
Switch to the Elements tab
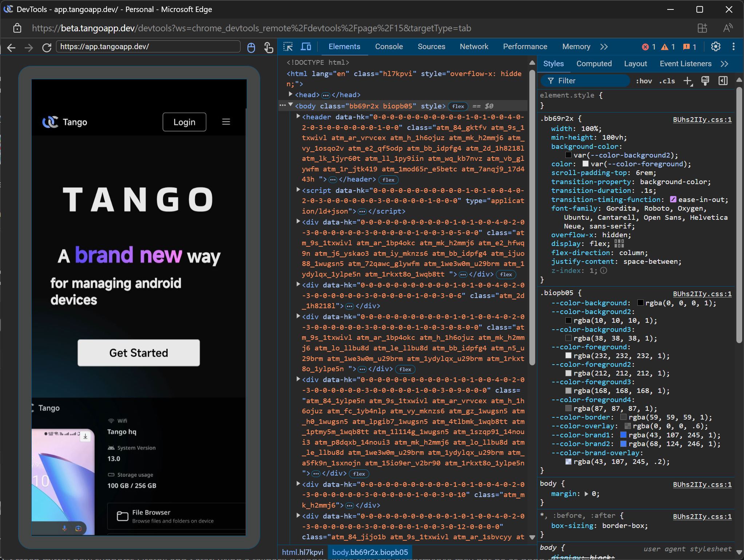click(x=344, y=47)
